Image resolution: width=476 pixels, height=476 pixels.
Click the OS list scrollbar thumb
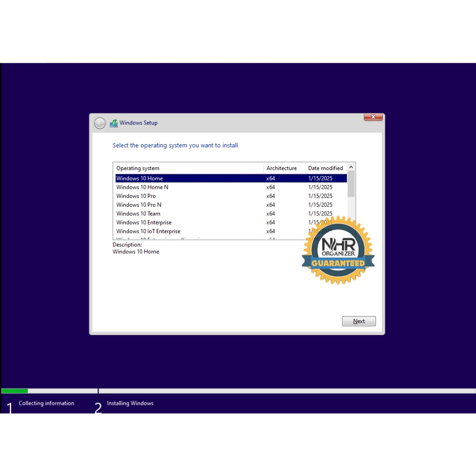pyautogui.click(x=351, y=184)
